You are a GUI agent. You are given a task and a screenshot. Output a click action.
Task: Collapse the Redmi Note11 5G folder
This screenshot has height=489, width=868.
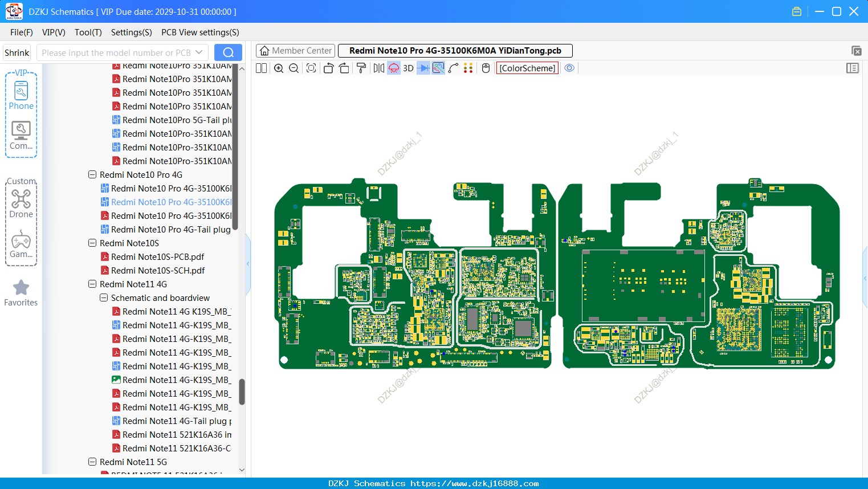(x=92, y=462)
